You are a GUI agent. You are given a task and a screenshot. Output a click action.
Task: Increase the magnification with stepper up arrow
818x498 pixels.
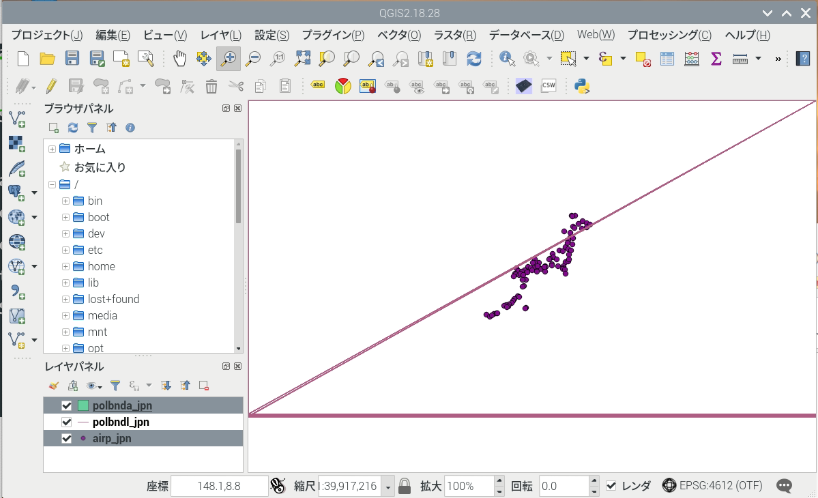(x=499, y=481)
